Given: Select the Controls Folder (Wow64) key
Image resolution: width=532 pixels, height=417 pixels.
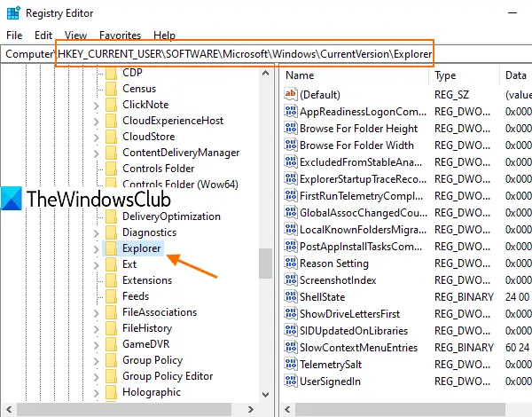Looking at the screenshot, I should point(180,184).
